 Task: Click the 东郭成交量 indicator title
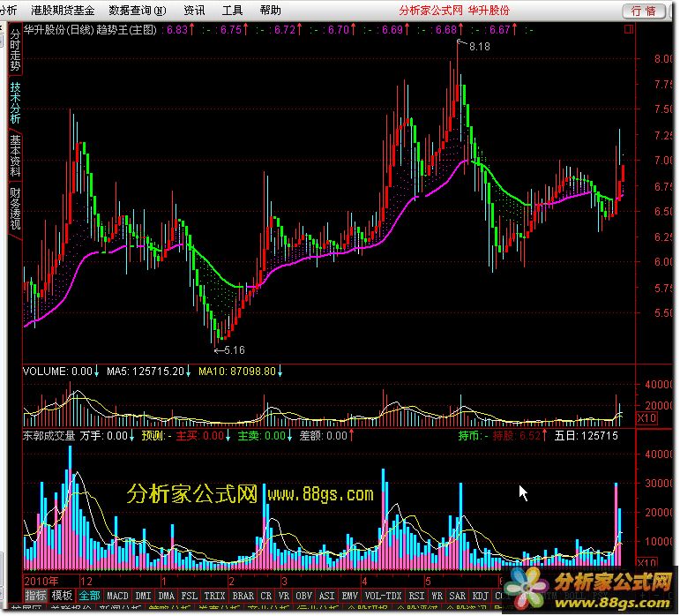49,436
